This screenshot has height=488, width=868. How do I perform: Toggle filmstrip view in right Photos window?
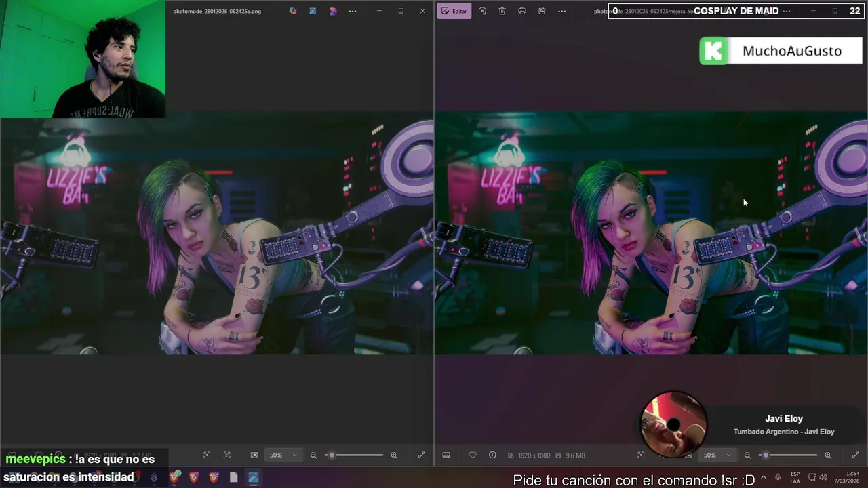pyautogui.click(x=446, y=455)
